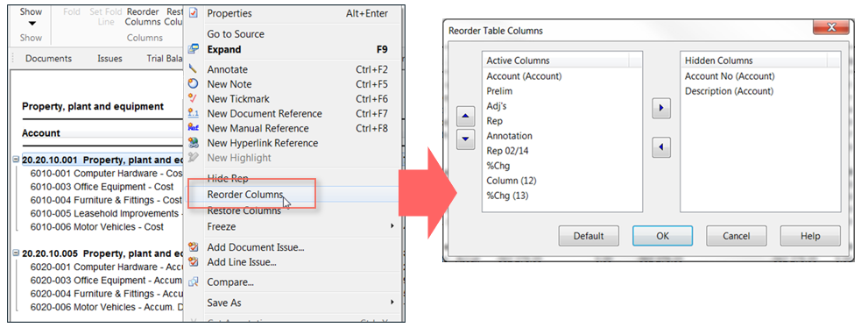
Task: Move the column to Hidden with the right arrow
Action: click(x=661, y=109)
